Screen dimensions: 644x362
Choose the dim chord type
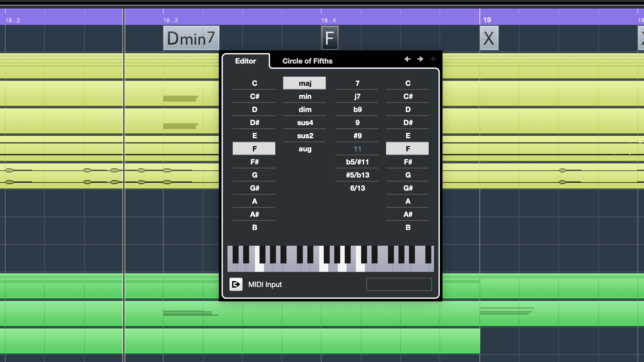305,109
